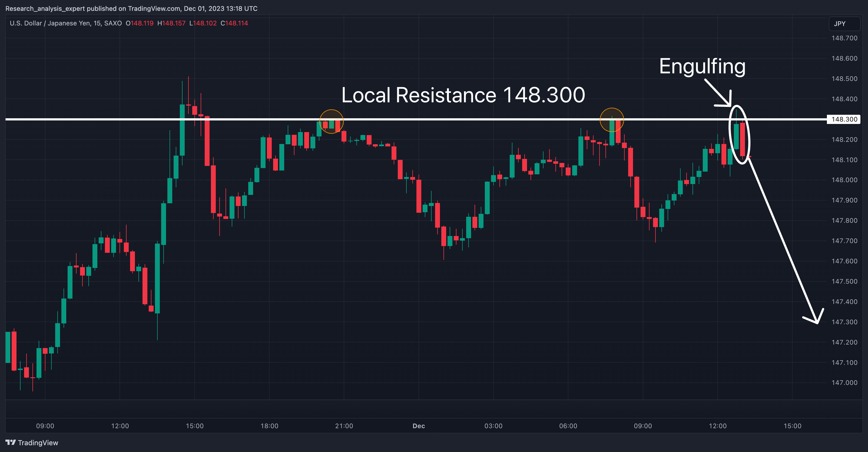Click the close value C148.114
The image size is (868, 452).
(234, 23)
